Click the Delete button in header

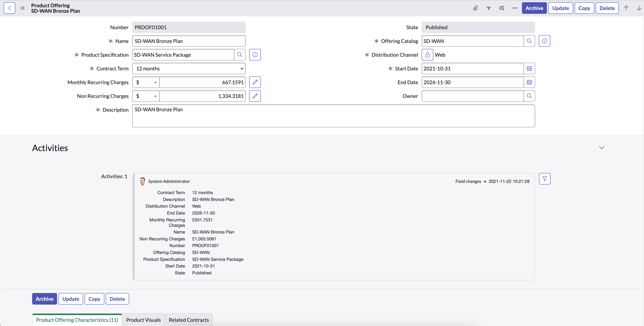(x=607, y=8)
